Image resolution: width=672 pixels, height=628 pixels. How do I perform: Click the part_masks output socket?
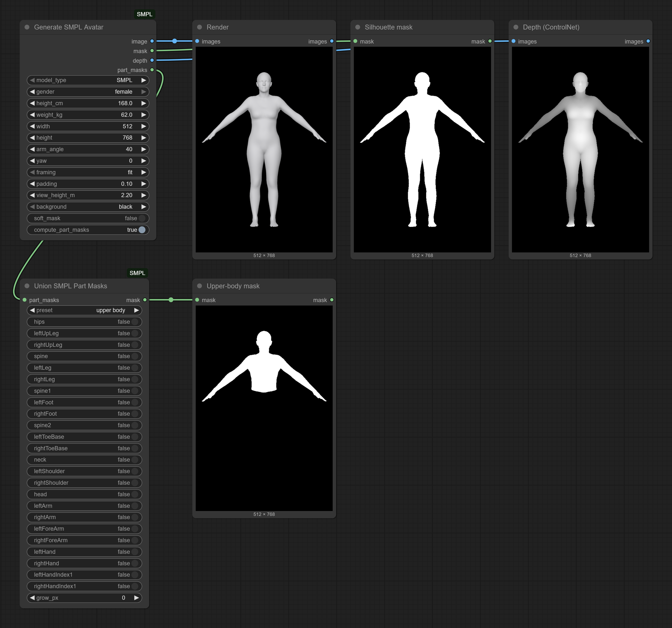tap(152, 70)
